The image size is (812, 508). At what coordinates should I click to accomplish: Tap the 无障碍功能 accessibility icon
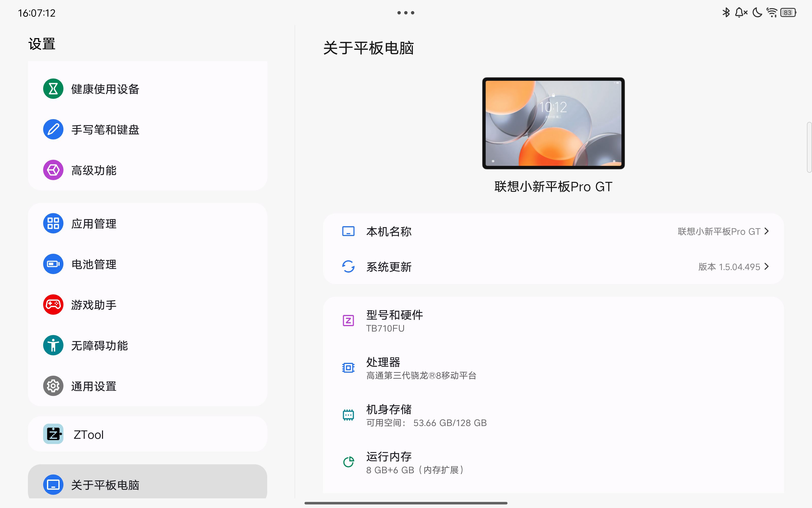53,345
